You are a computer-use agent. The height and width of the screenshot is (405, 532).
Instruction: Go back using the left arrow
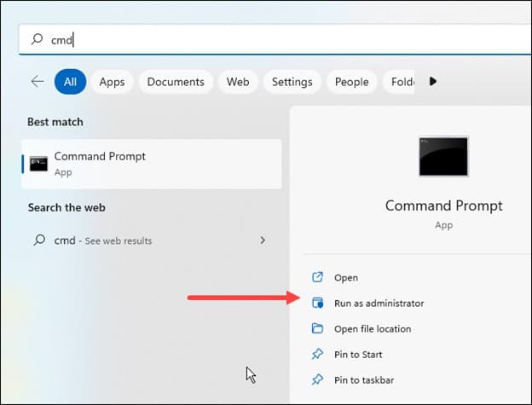tap(38, 81)
